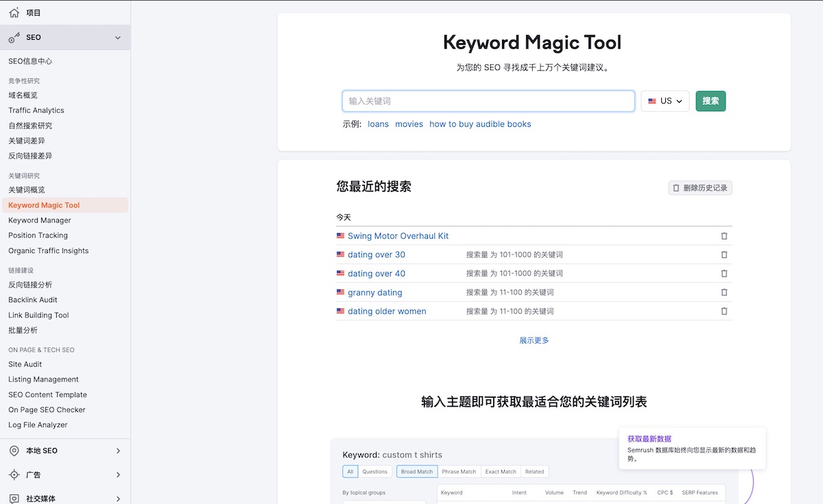823x504 pixels.
Task: Open recent search Swing Motor Overhaul Kit
Action: (398, 236)
